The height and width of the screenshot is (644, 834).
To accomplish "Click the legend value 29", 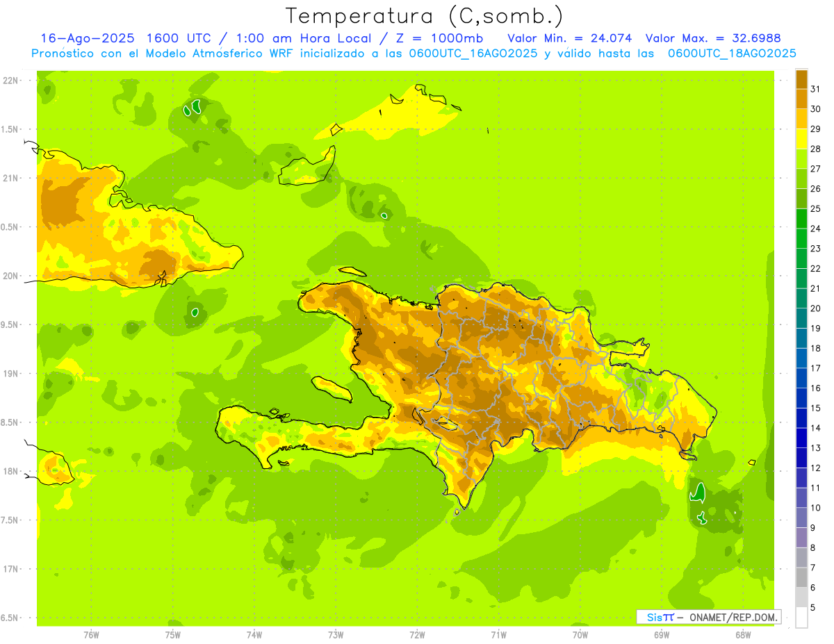I will (815, 129).
